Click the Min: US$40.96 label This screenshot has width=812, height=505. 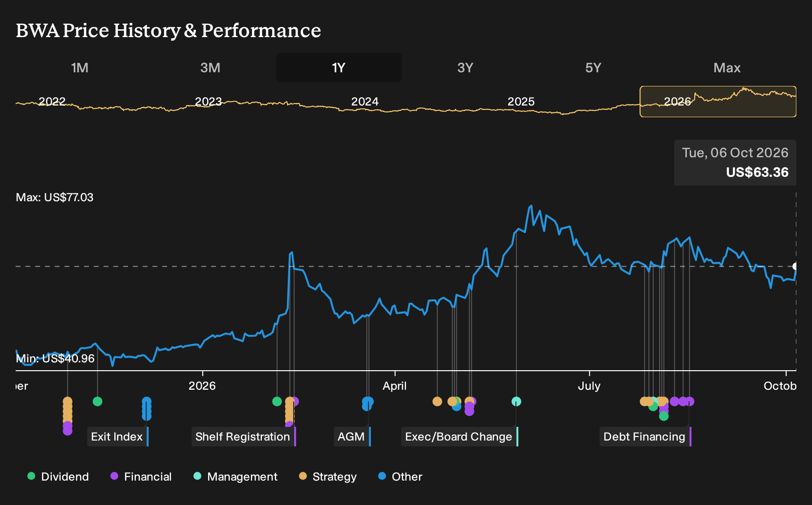[55, 358]
